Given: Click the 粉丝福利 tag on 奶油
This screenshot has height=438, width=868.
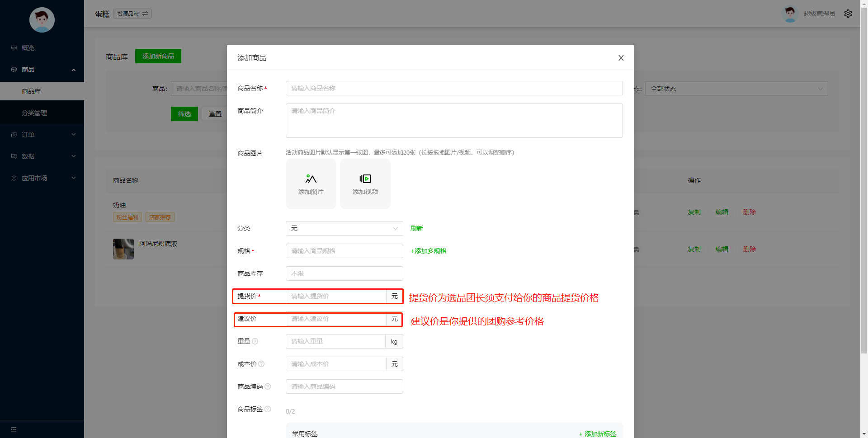Looking at the screenshot, I should (127, 217).
